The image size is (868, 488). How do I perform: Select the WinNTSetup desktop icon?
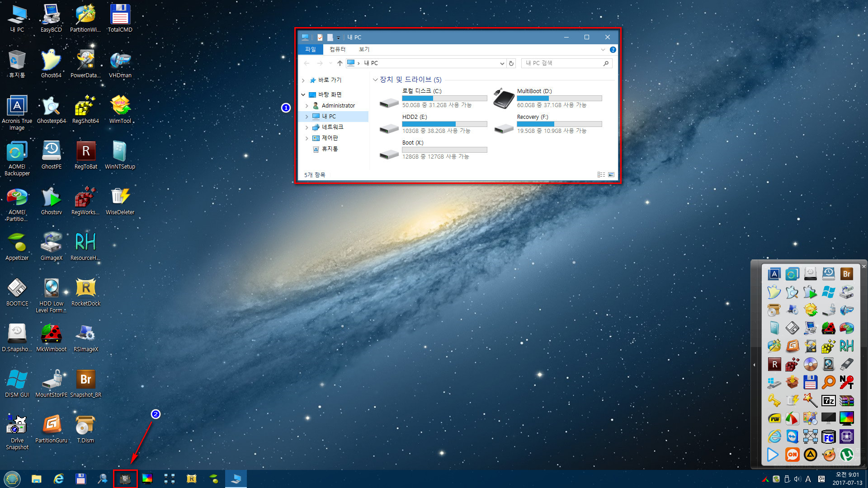click(120, 155)
